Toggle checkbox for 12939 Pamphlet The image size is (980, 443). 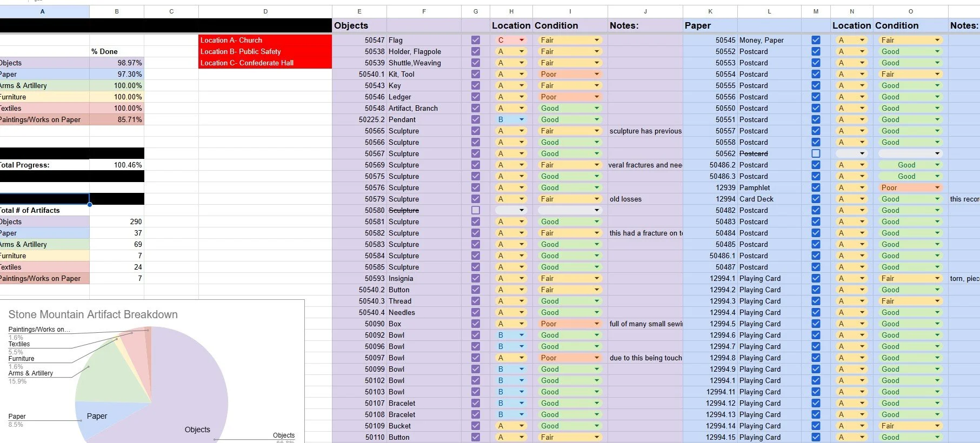coord(816,187)
